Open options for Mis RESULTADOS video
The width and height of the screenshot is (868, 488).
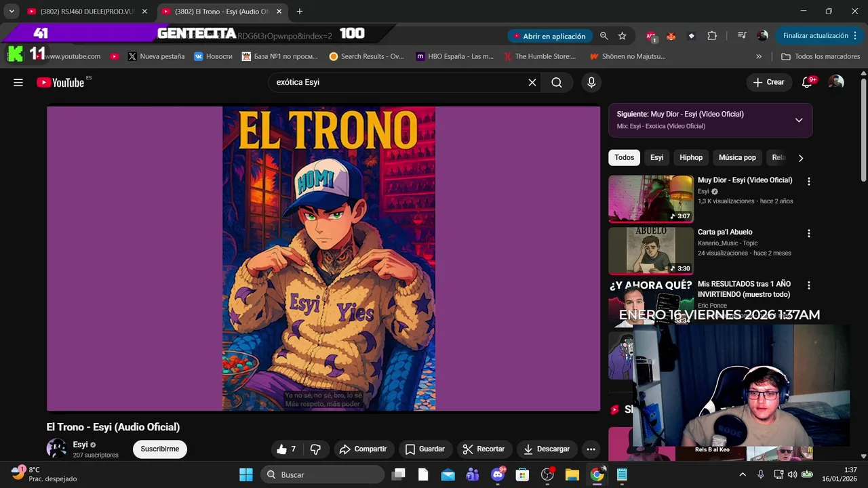point(808,285)
